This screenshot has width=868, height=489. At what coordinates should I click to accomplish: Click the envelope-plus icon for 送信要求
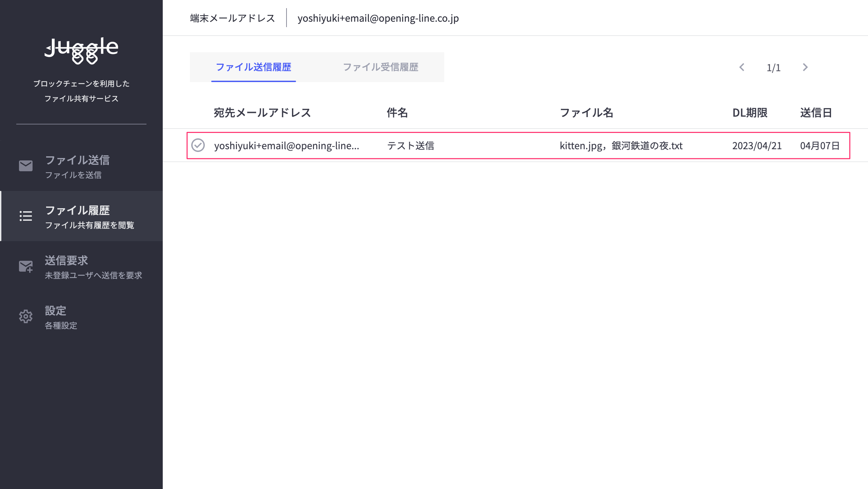26,267
